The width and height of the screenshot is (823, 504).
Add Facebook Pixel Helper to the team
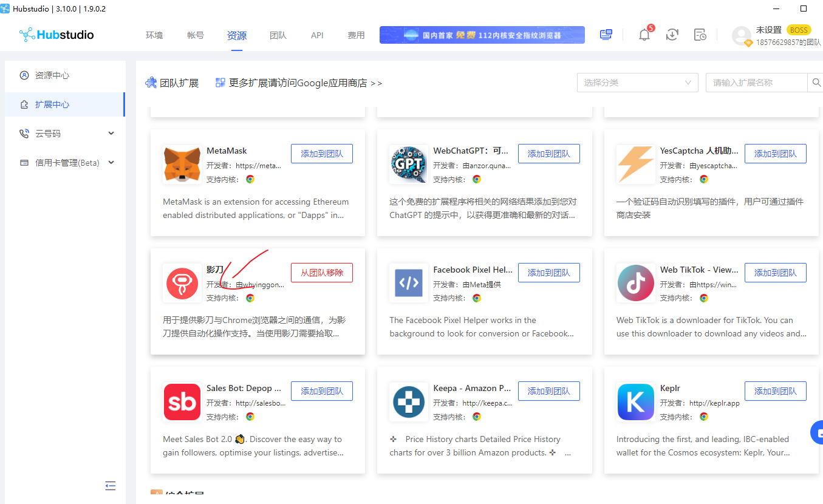click(549, 273)
